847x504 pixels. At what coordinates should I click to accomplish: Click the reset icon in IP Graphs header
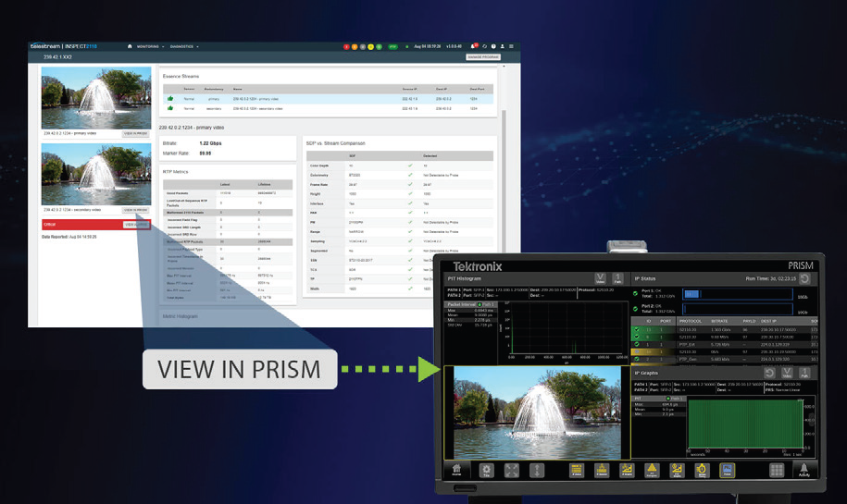tap(770, 373)
